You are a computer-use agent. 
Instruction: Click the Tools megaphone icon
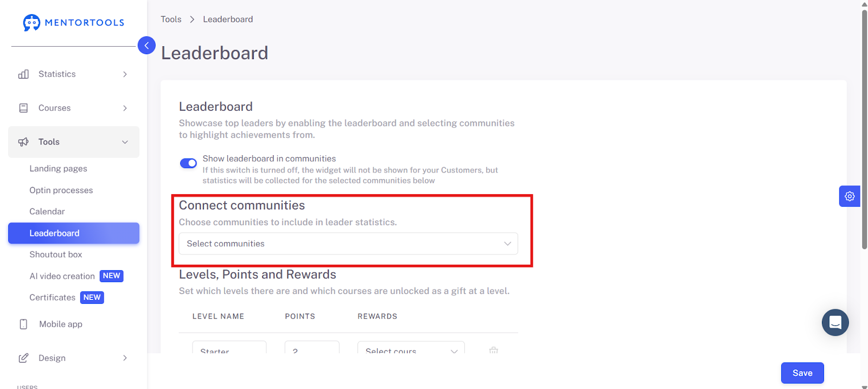(23, 142)
